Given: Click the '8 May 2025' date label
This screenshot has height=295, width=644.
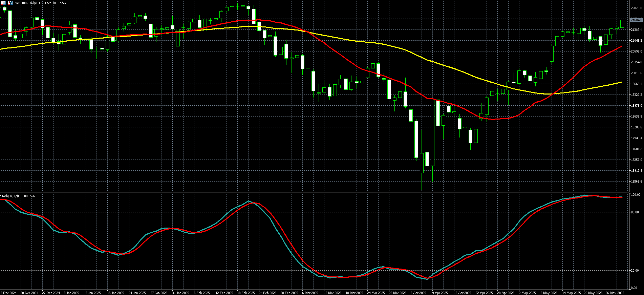Looking at the screenshot, I should [x=549, y=293].
